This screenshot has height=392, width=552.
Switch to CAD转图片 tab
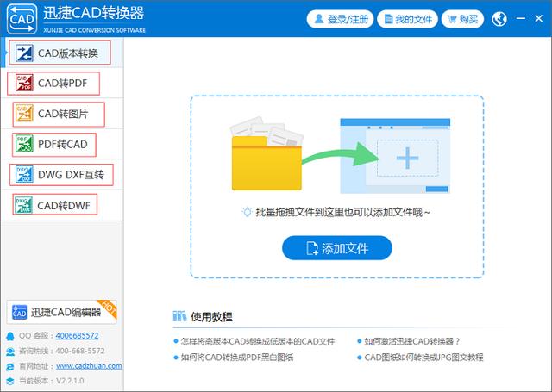(61, 114)
